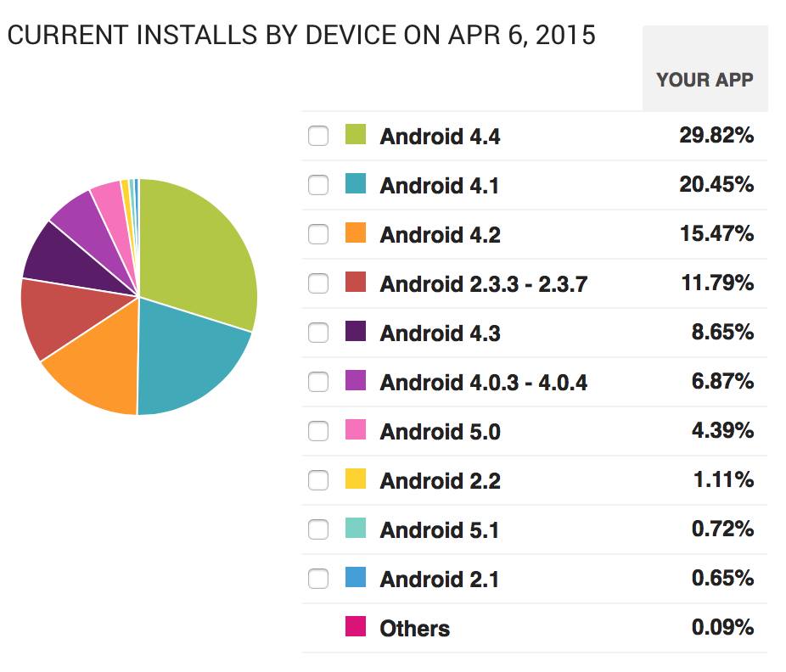Check the Android 4.4 checkbox

[318, 136]
